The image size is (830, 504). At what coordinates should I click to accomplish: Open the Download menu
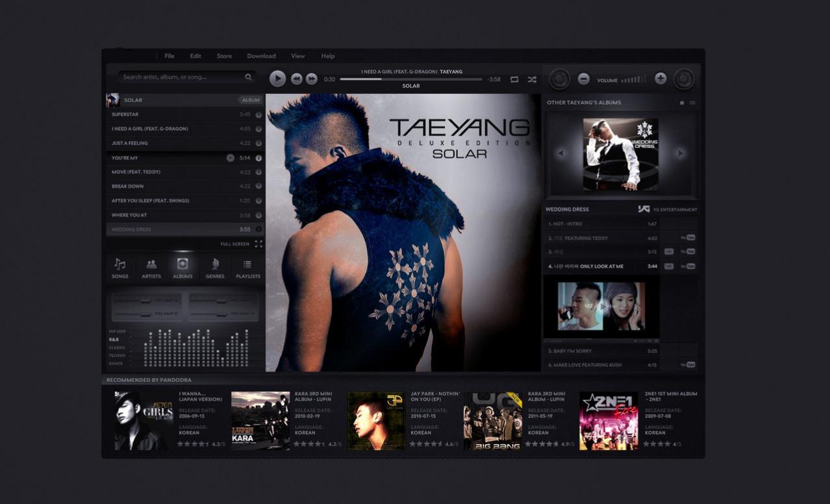point(261,56)
